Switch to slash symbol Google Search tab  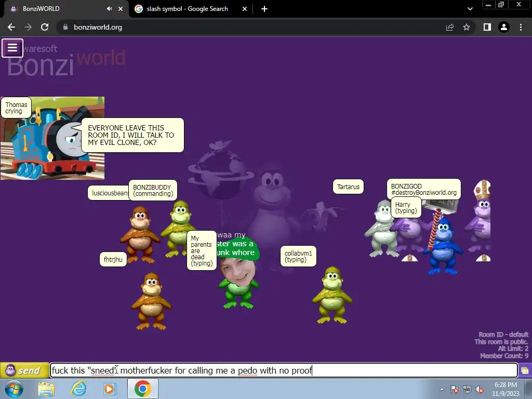pyautogui.click(x=187, y=9)
